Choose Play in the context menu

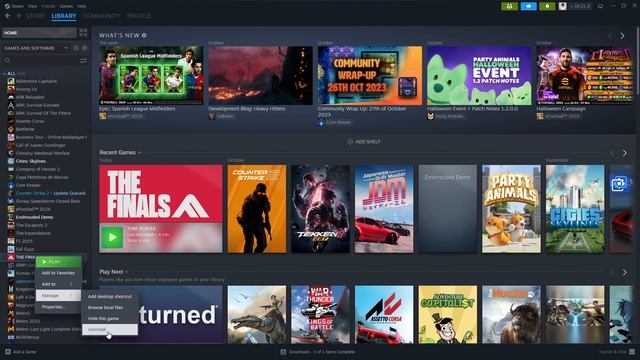coord(58,262)
